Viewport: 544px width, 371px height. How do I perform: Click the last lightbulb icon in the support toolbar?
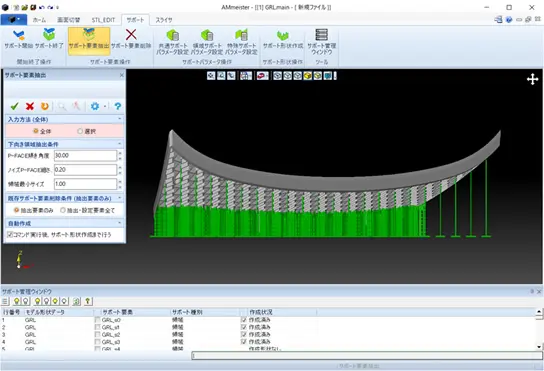click(64, 301)
